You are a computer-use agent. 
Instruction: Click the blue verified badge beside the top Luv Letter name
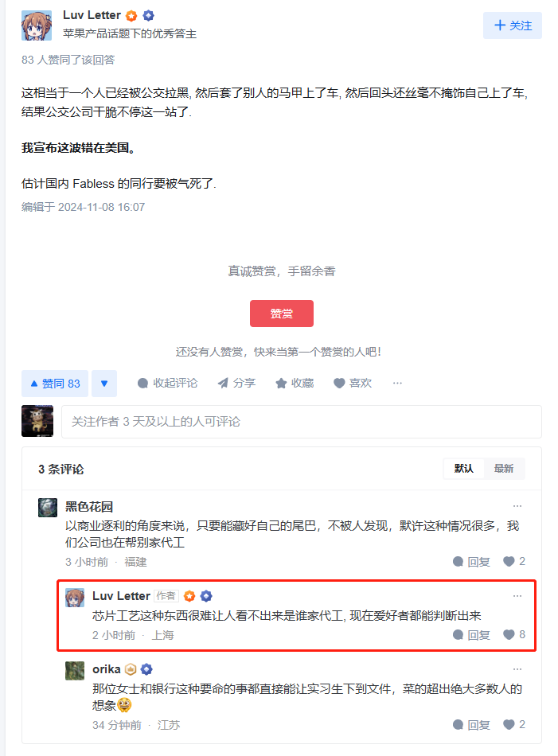(149, 15)
